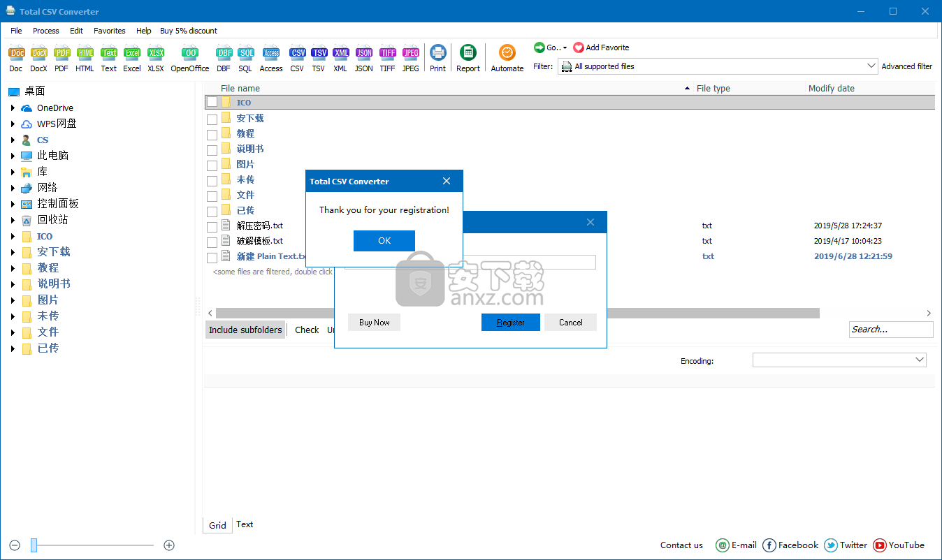Expand the OneDrive tree node
942x560 pixels.
[x=13, y=108]
